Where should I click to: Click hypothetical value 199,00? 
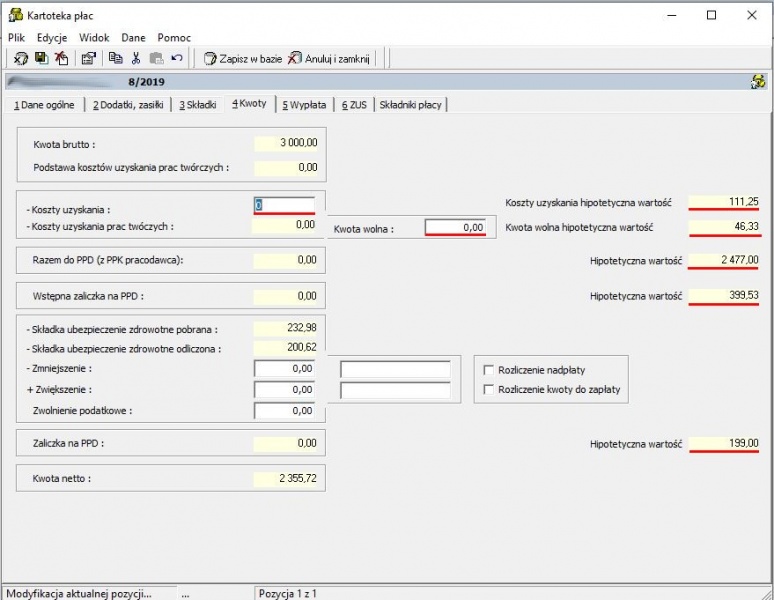point(724,443)
